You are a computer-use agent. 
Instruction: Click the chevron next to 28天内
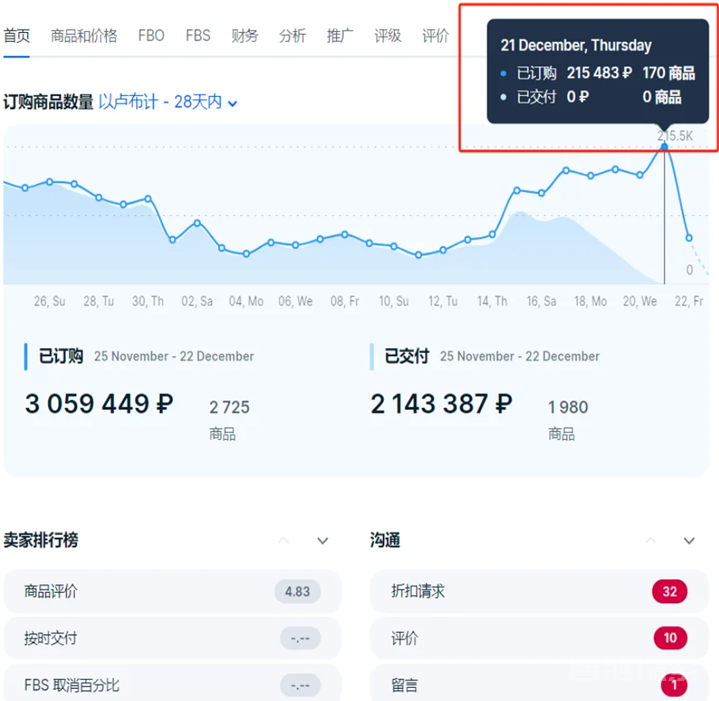pyautogui.click(x=232, y=104)
